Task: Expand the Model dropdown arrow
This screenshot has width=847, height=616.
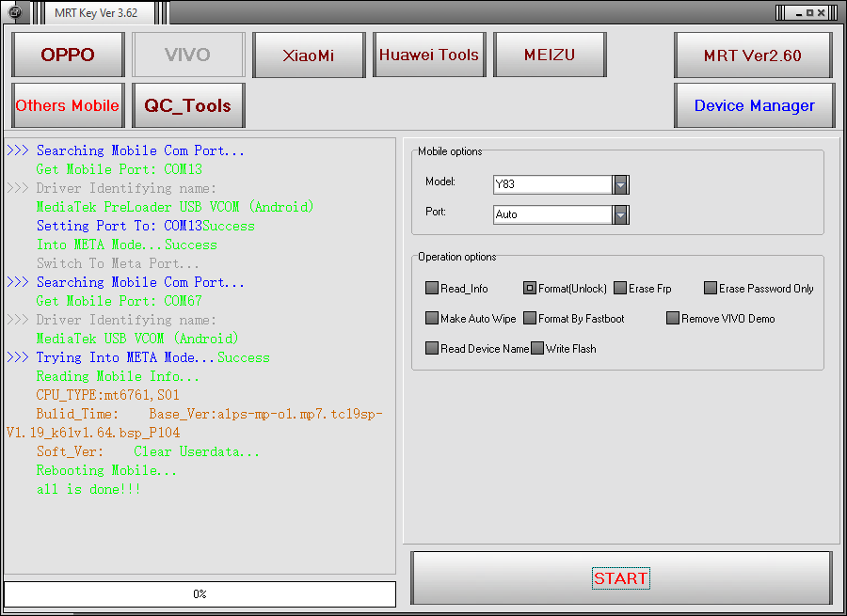Action: click(621, 184)
